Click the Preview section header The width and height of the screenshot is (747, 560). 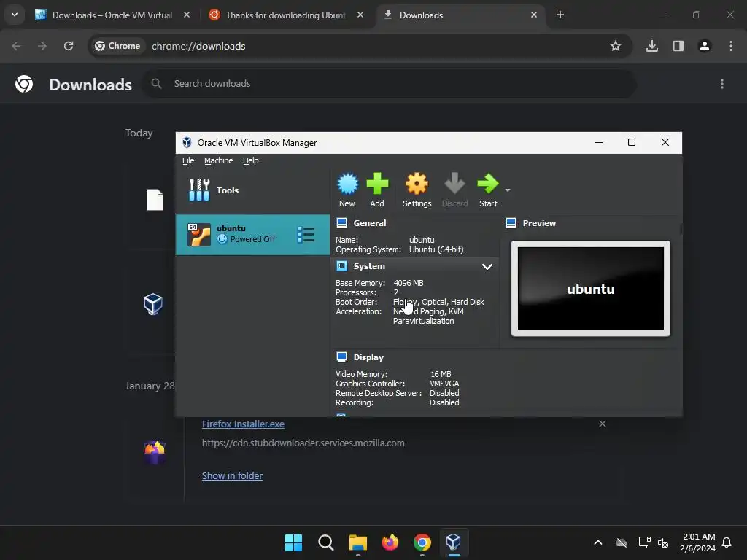[539, 223]
